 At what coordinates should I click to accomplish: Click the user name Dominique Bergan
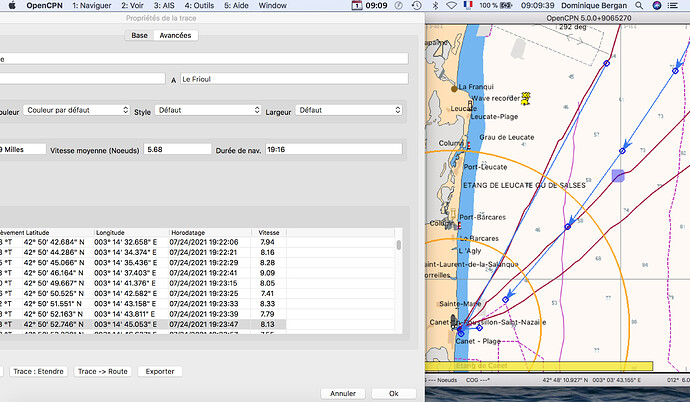coord(594,5)
